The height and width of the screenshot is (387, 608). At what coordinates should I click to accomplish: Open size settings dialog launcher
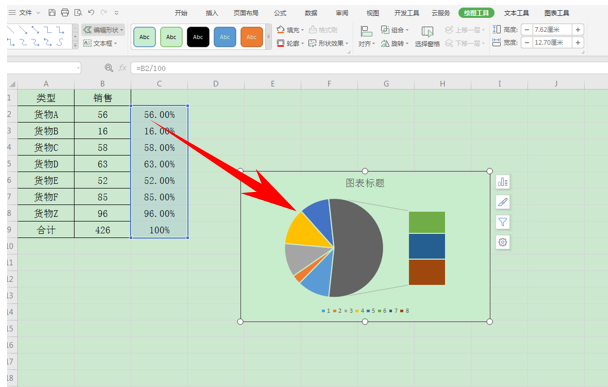pos(582,52)
